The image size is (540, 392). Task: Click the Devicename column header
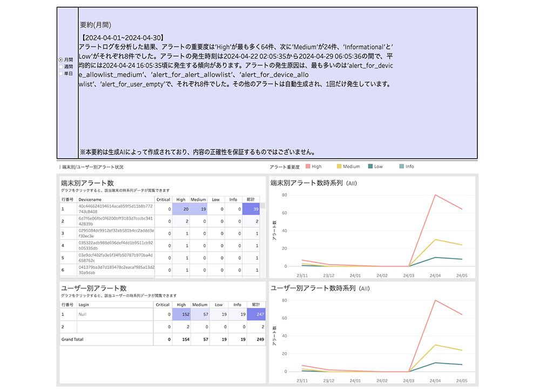(x=90, y=200)
